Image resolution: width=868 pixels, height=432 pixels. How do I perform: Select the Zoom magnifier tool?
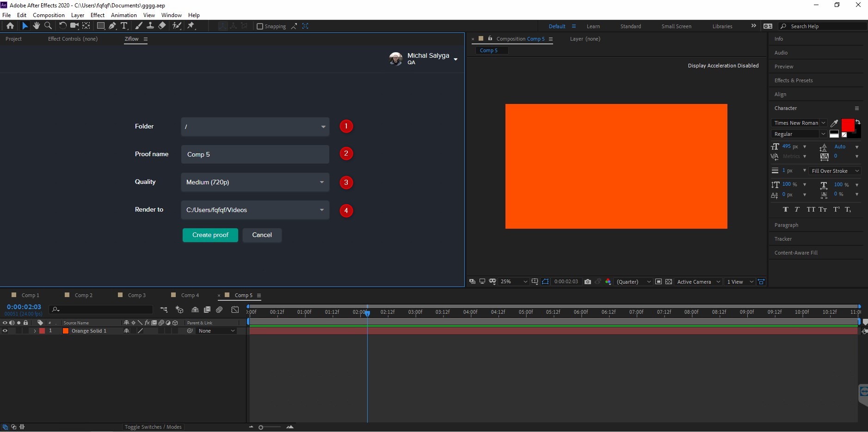tap(48, 26)
